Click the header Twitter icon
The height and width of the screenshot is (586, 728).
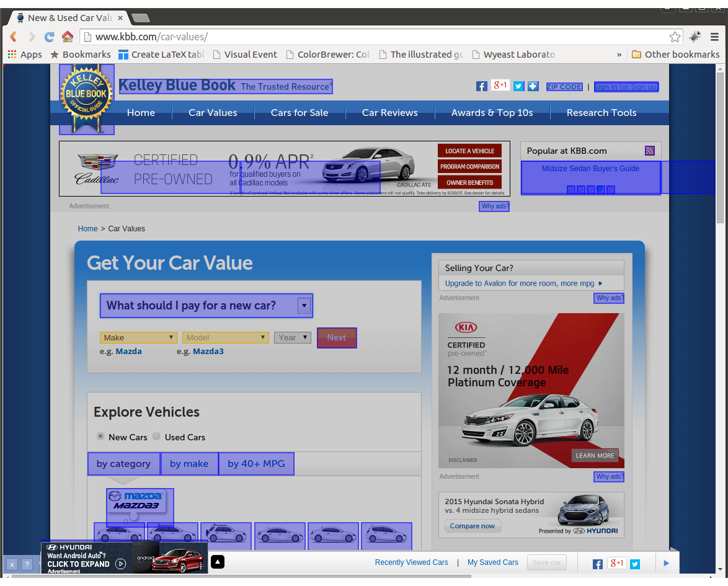point(518,86)
